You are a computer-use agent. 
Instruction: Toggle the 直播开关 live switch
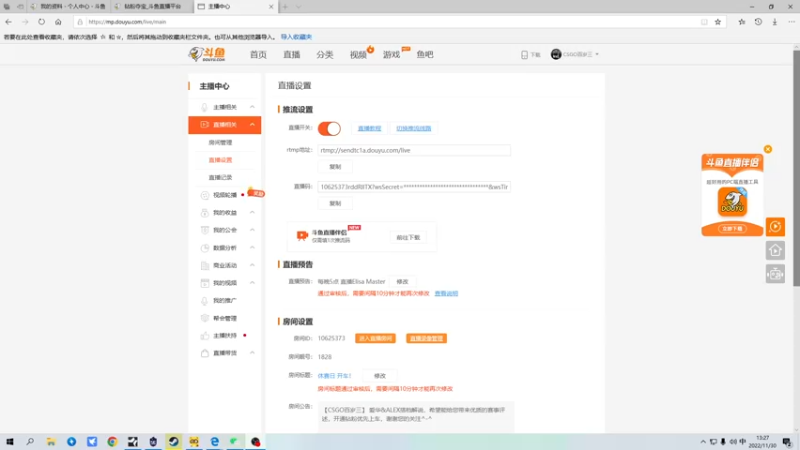click(329, 129)
